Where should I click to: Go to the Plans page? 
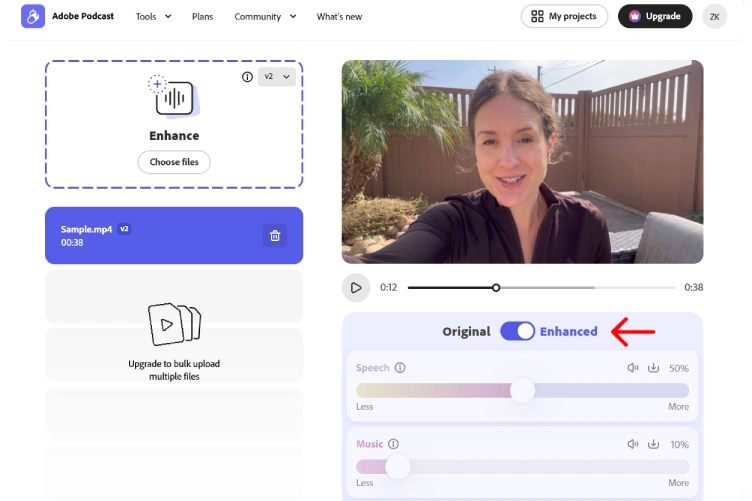click(202, 17)
